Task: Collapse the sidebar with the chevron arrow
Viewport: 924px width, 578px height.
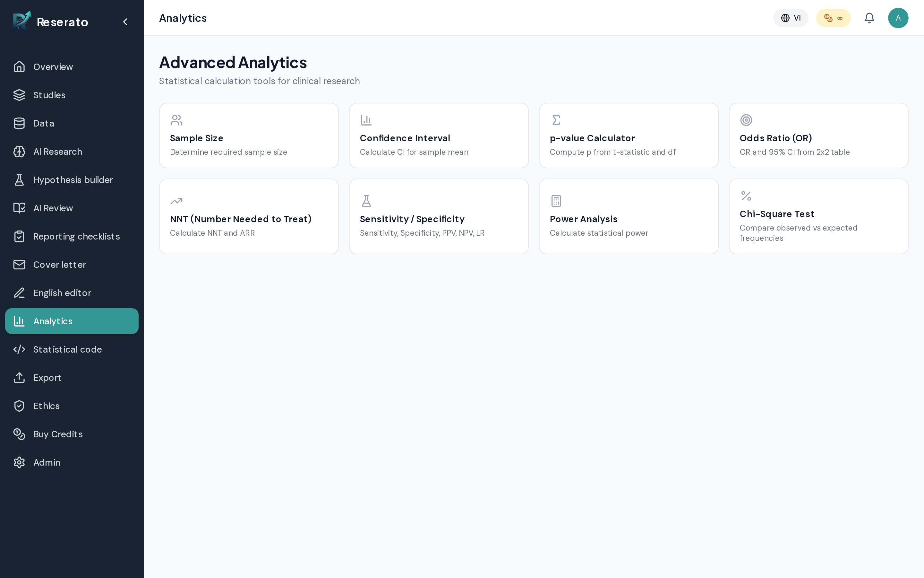Action: point(125,22)
